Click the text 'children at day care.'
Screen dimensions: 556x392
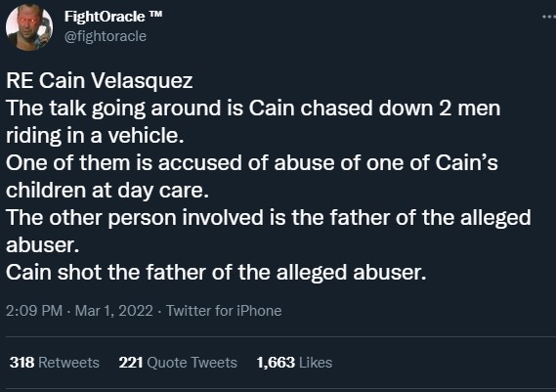click(107, 191)
